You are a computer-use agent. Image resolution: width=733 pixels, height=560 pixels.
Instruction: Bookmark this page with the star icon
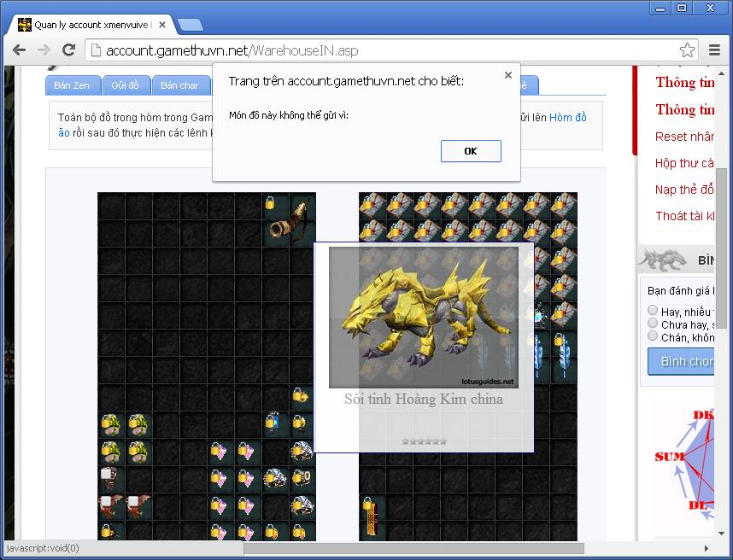tap(687, 50)
